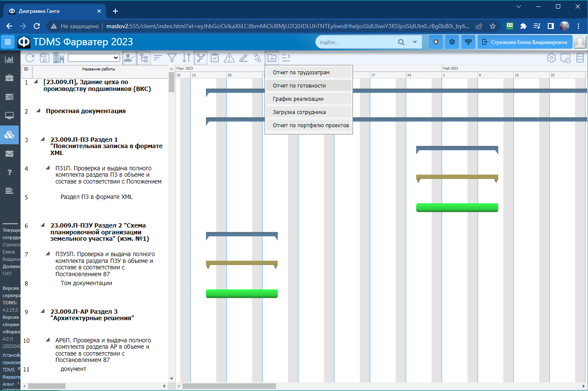Screen dimensions: 588x391
Task: Click the green bar for Том документации
Action: pyautogui.click(x=242, y=294)
